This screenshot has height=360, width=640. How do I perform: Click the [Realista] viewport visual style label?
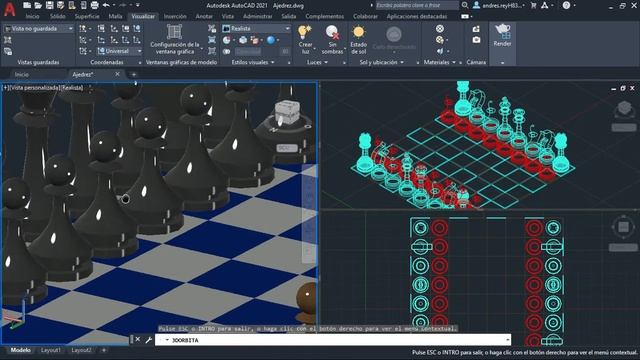pos(72,88)
